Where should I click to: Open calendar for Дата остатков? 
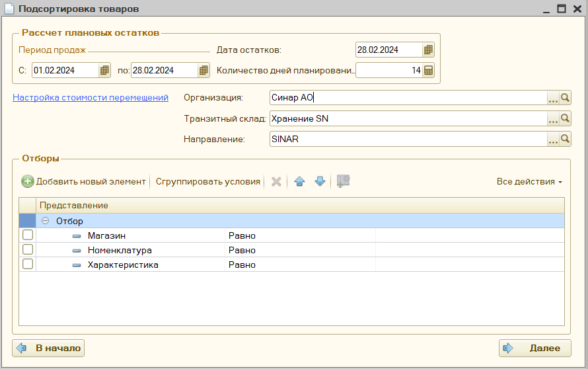click(428, 50)
